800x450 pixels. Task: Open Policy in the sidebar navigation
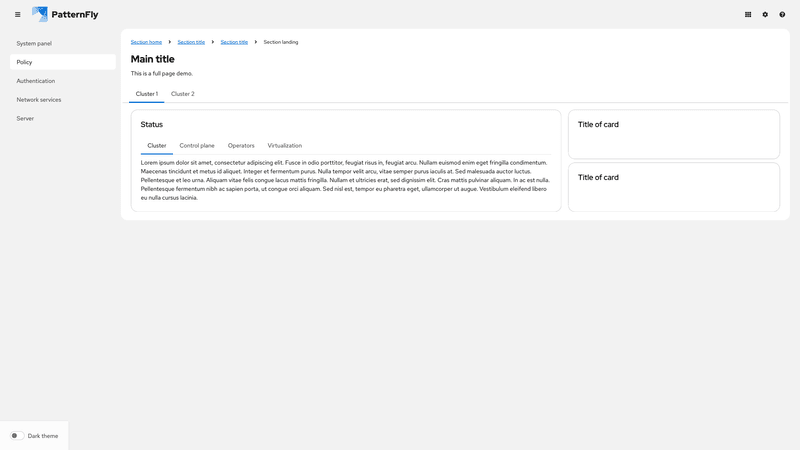pos(25,62)
